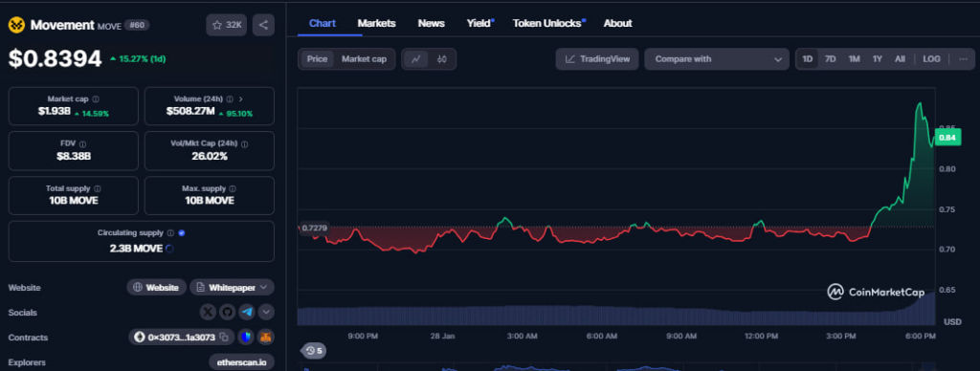The width and height of the screenshot is (980, 371).
Task: Switch chart to line view icon
Action: click(416, 59)
